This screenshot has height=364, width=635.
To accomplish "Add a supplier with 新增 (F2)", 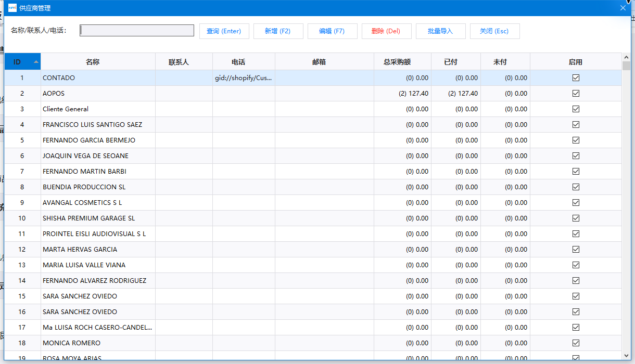I will pos(278,31).
